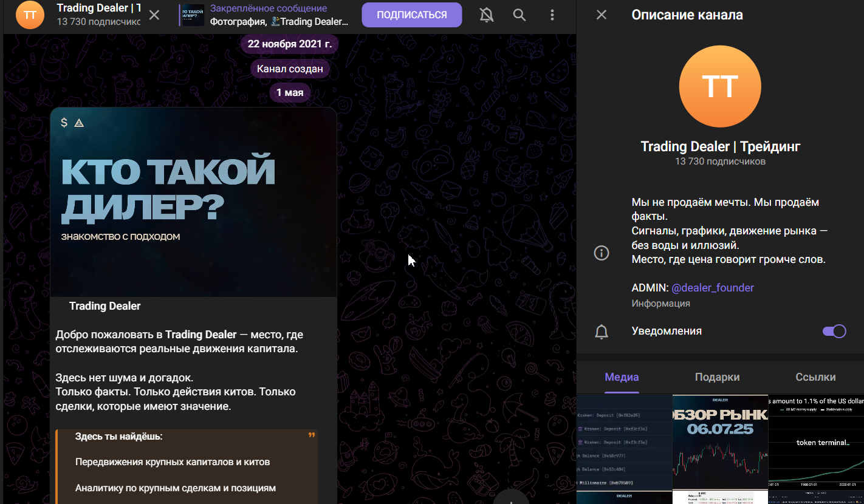This screenshot has height=504, width=864.
Task: Click the subscriber count in top header
Action: coord(98,22)
